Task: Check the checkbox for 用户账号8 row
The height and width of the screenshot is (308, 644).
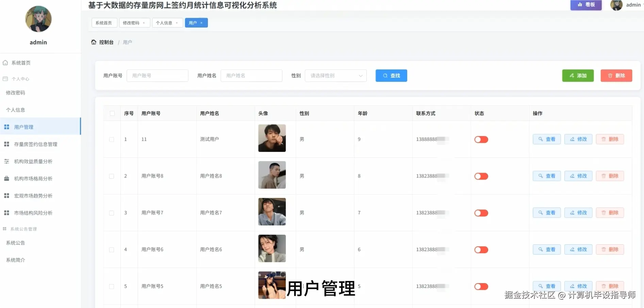Action: 112,176
